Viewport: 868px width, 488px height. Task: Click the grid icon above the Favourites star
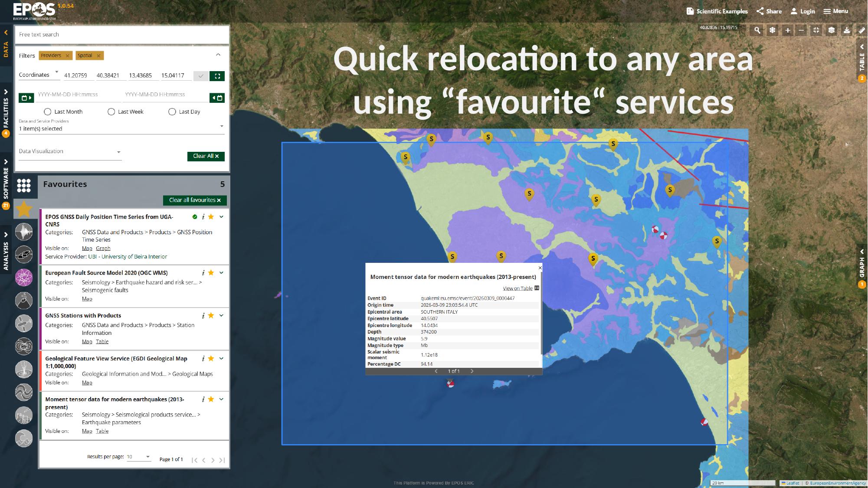(24, 186)
